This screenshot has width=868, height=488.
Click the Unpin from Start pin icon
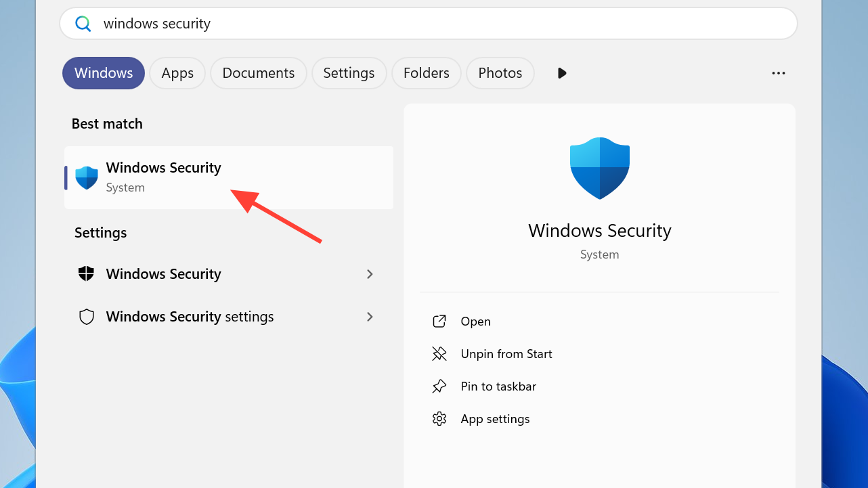(439, 354)
